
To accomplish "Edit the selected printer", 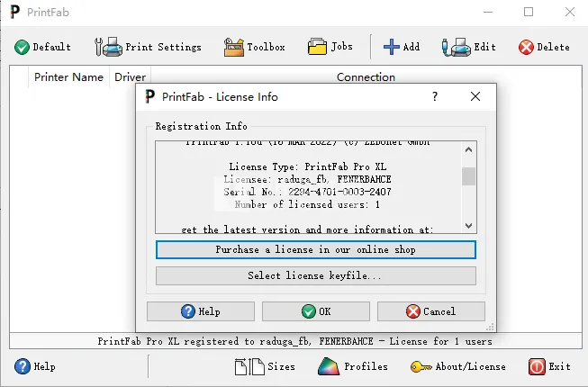I will pyautogui.click(x=469, y=47).
